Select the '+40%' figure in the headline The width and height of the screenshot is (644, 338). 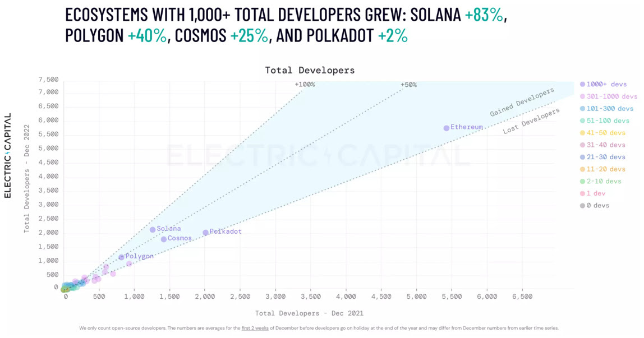click(x=147, y=35)
